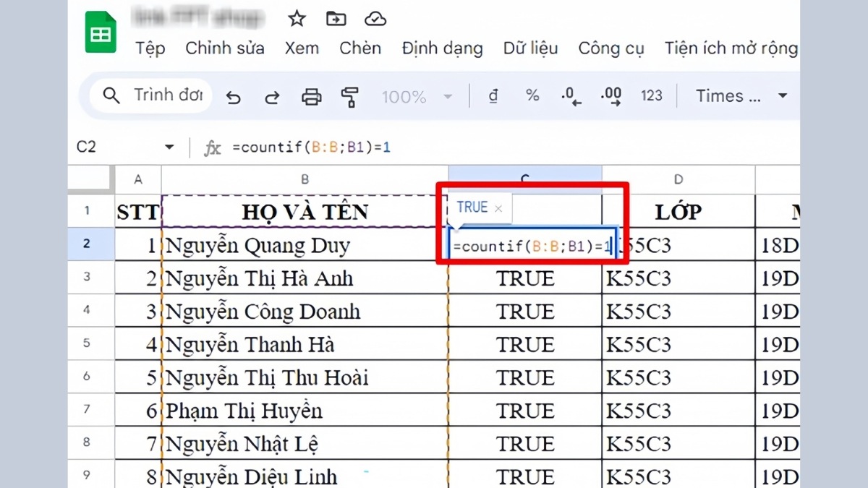Click the cell Phạm Thị Huyền

coord(305,411)
